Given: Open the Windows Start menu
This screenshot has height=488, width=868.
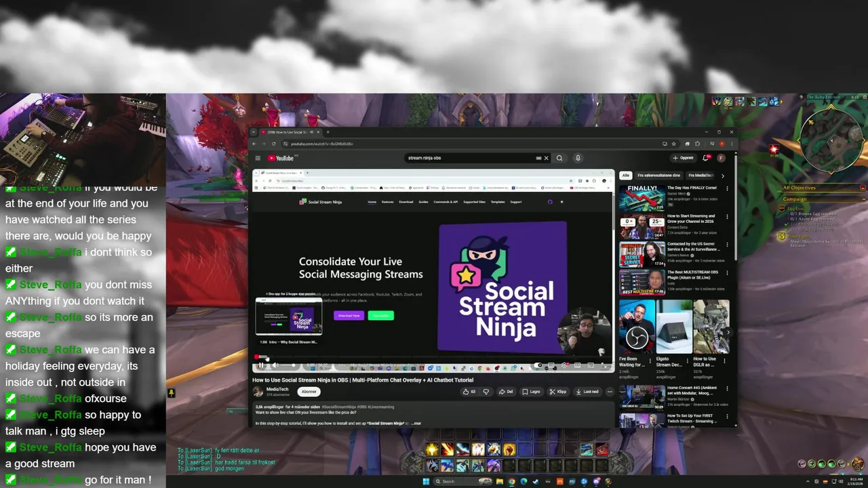Looking at the screenshot, I should (x=427, y=481).
